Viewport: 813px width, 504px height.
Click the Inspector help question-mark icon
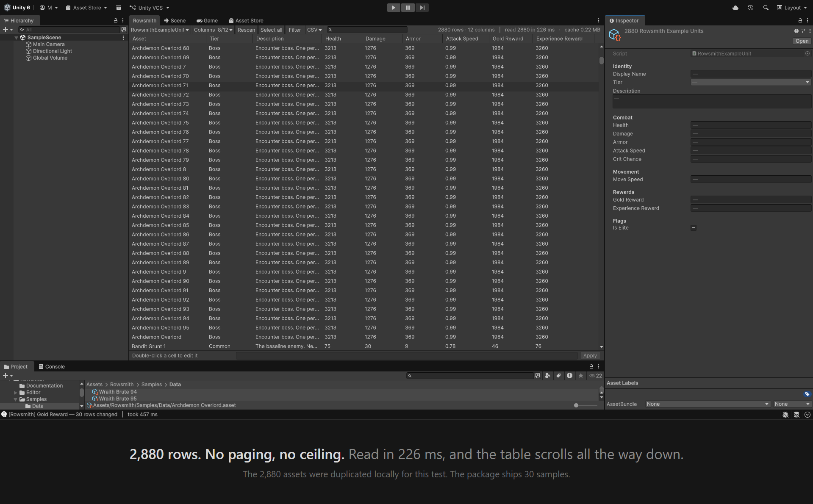point(796,31)
